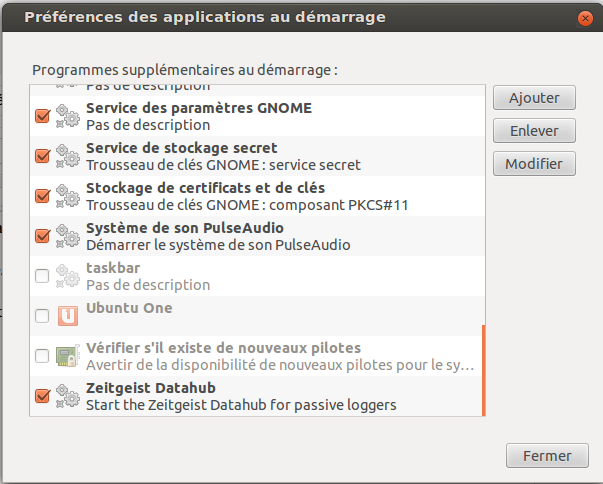Click the Zeitgeist Datahub gear icon
This screenshot has height=484, width=603.
pos(67,396)
